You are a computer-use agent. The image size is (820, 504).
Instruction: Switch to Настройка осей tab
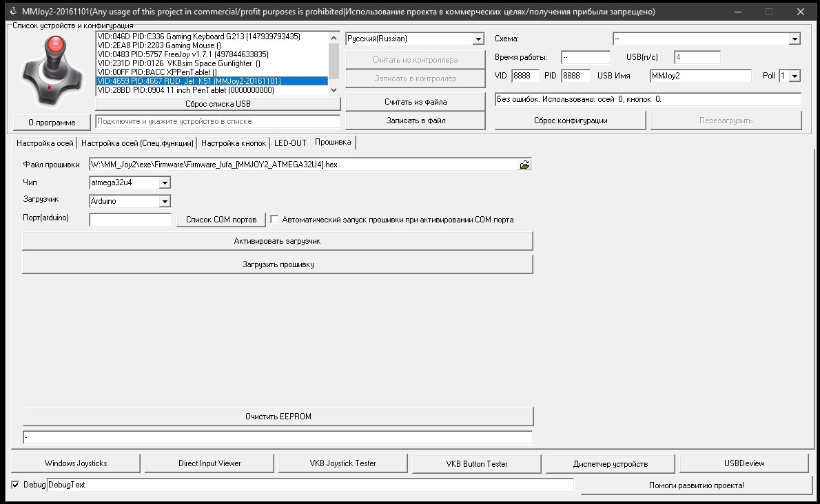coord(45,143)
